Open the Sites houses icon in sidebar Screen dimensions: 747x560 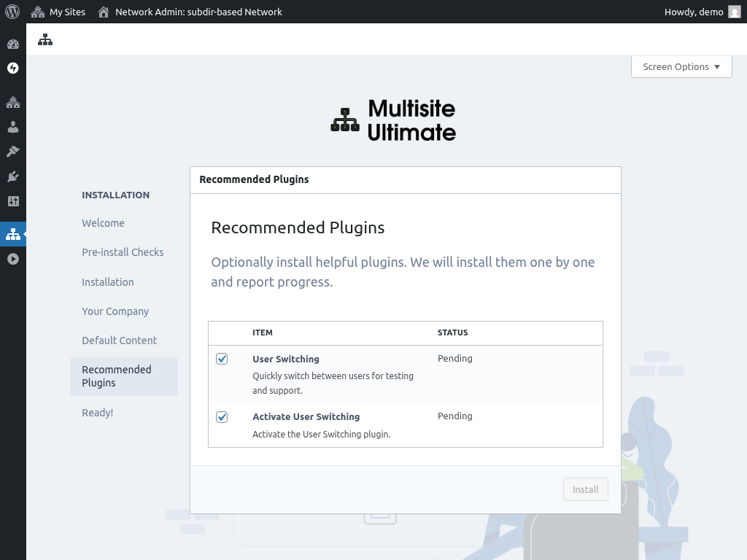point(13,102)
